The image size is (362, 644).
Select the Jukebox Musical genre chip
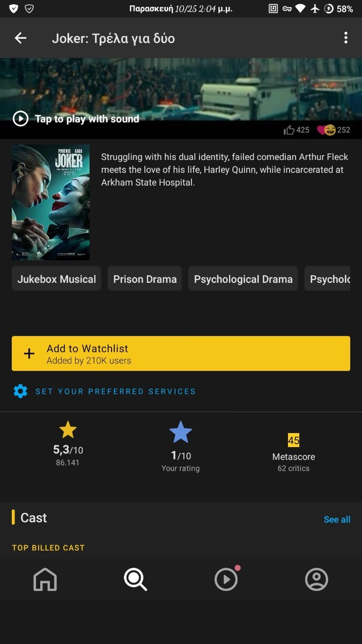pos(56,279)
